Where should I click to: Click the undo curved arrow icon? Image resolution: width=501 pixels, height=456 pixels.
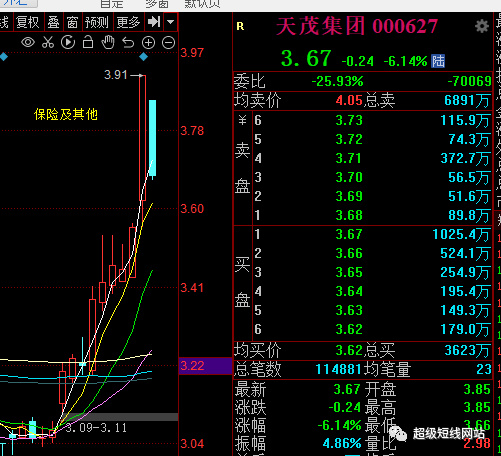coord(128,43)
